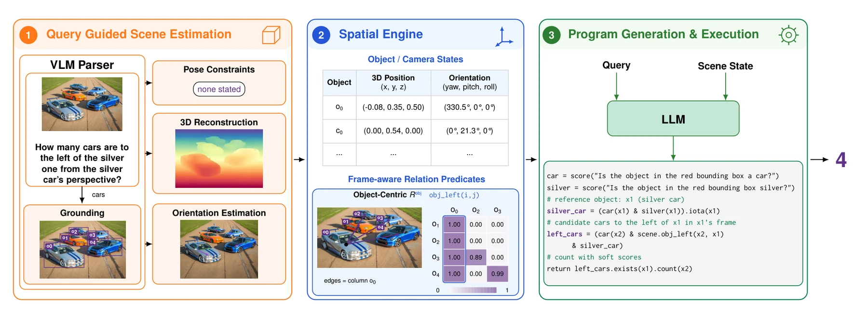Open the Grounding image with bounding boxes

[x=82, y=249]
